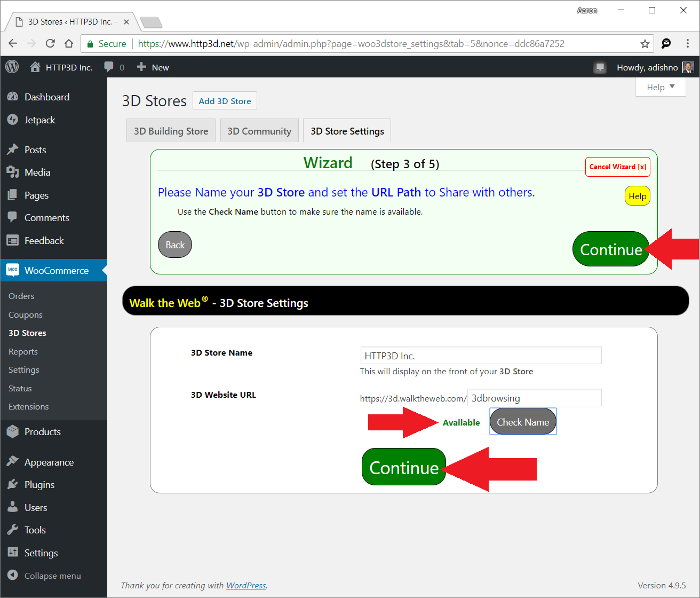
Task: Open admin bar notifications icon
Action: (x=600, y=67)
